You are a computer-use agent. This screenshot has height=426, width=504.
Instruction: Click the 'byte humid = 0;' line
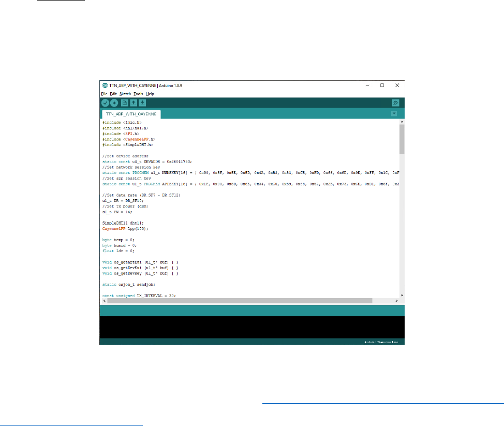pos(120,246)
